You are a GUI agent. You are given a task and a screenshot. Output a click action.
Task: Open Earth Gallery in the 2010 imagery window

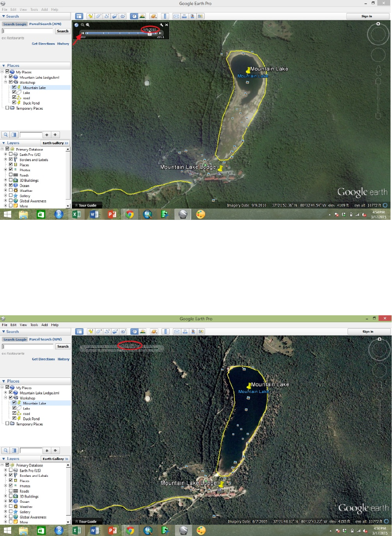pyautogui.click(x=55, y=143)
